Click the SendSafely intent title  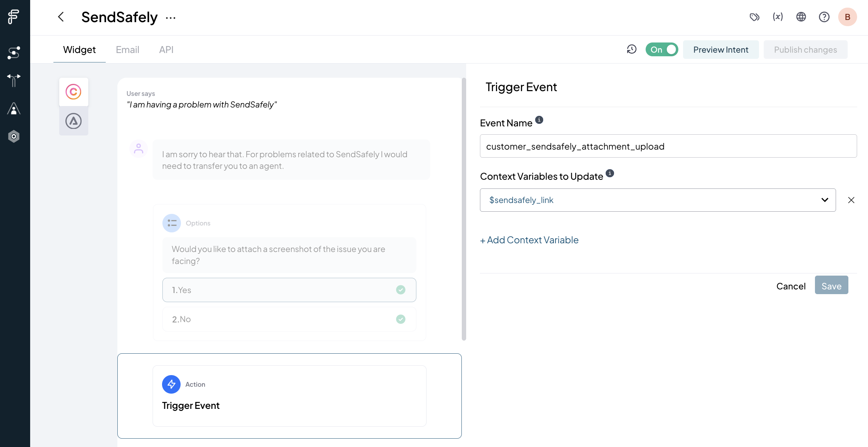click(x=119, y=17)
